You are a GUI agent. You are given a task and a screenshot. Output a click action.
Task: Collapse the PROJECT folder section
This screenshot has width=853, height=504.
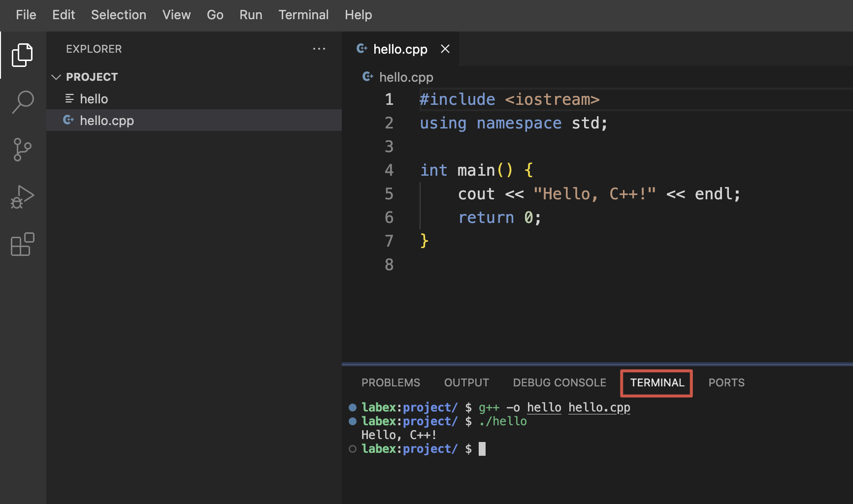56,77
